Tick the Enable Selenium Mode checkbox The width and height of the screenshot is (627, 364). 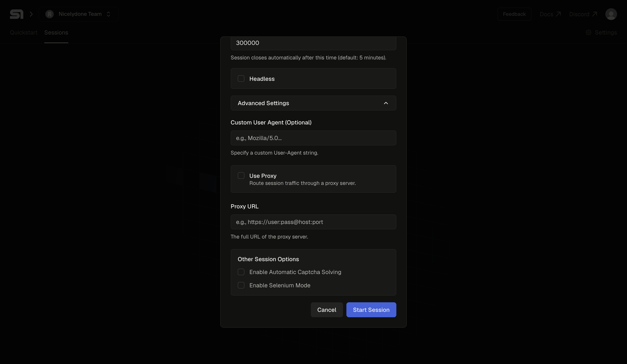click(x=241, y=285)
